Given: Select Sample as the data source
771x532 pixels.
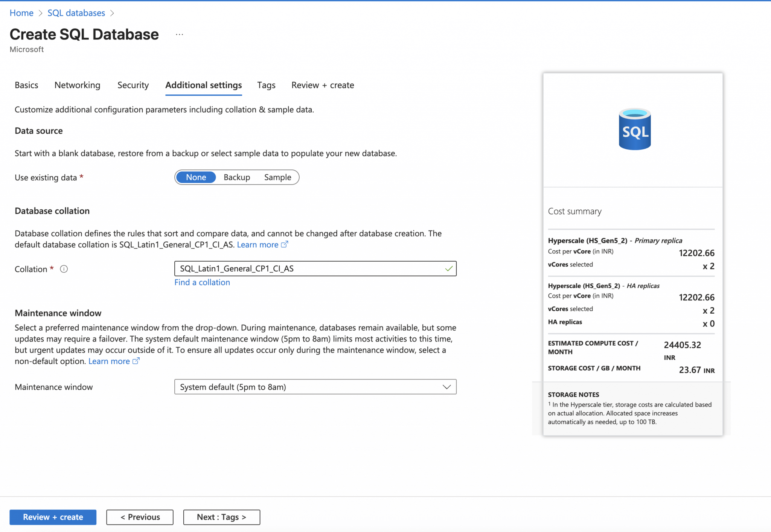Looking at the screenshot, I should (277, 177).
